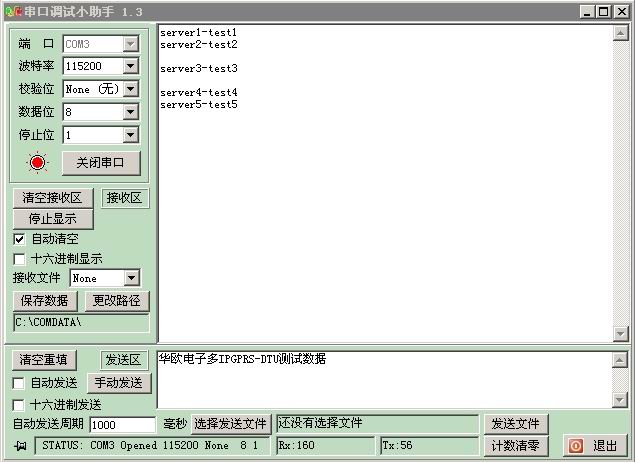Click into the send text area
Screen dimensions: 635x462
click(380, 380)
